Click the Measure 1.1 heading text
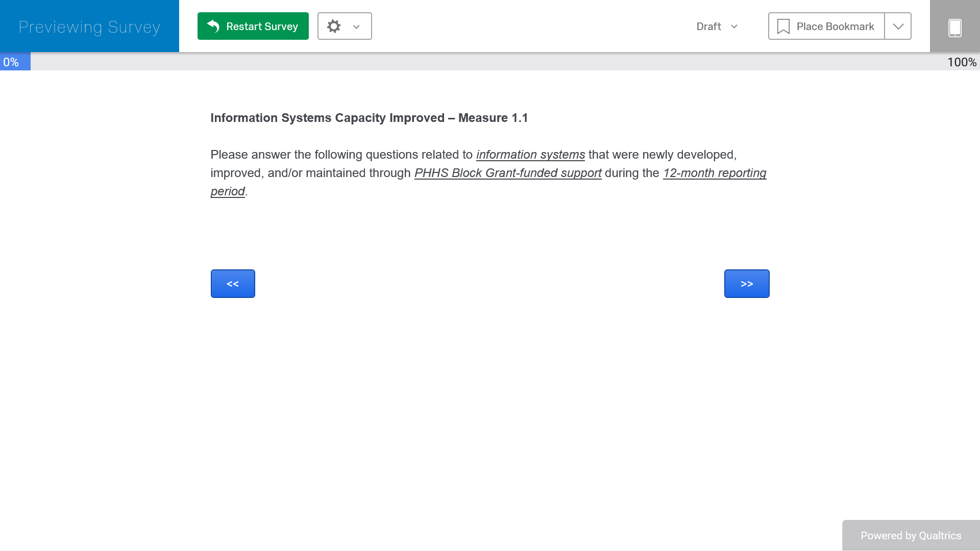This screenshot has width=980, height=551. 369,118
